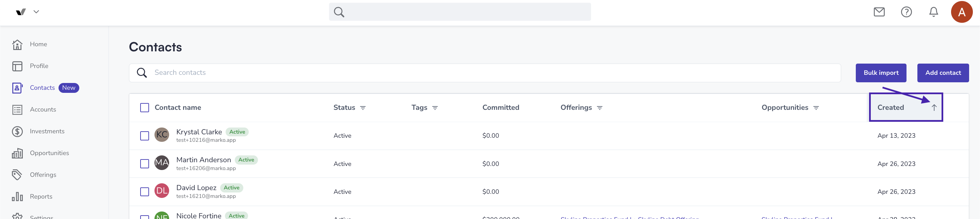Click the Bulk import button
Screen dimensions: 980x219
tap(881, 73)
